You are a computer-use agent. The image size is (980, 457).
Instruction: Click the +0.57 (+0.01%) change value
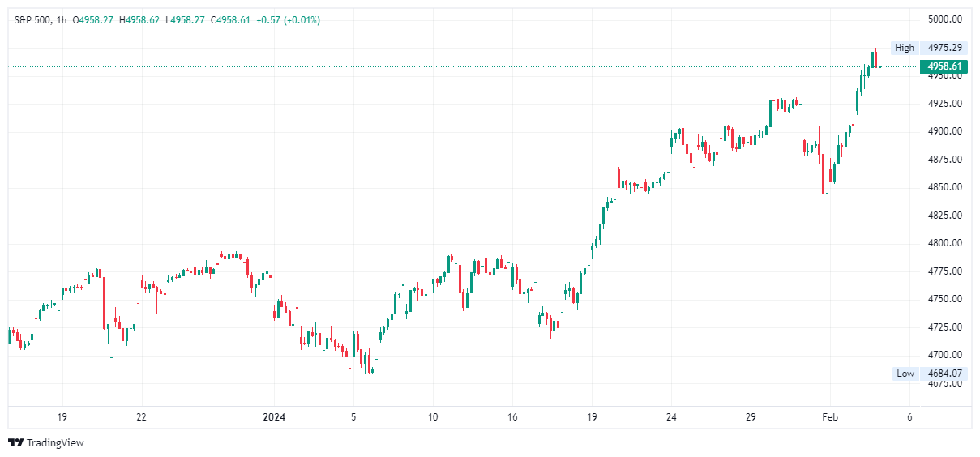coord(288,20)
